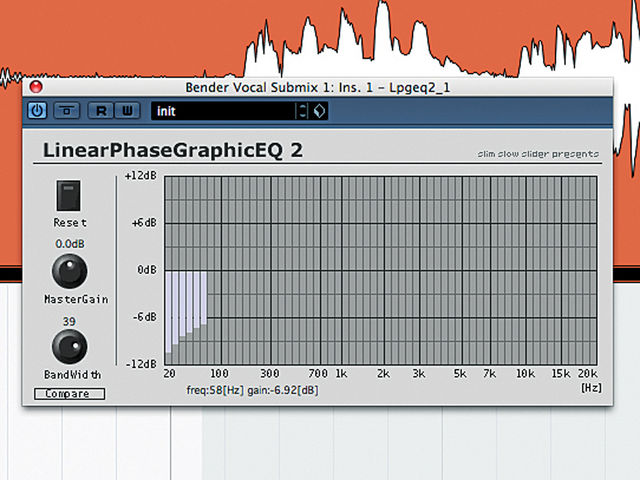This screenshot has height=480, width=640.
Task: Toggle the plugin power bypass button
Action: (x=37, y=111)
